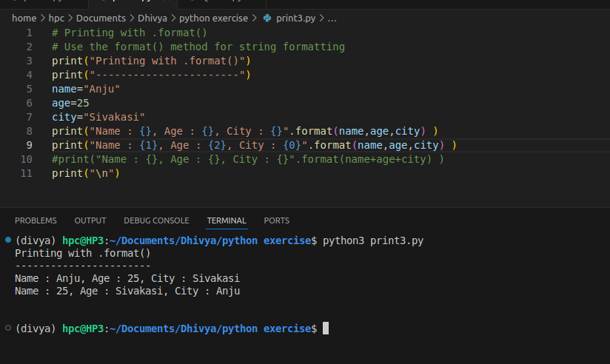The image size is (610, 364).
Task: Open the DEBUG CONSOLE tab
Action: [156, 220]
